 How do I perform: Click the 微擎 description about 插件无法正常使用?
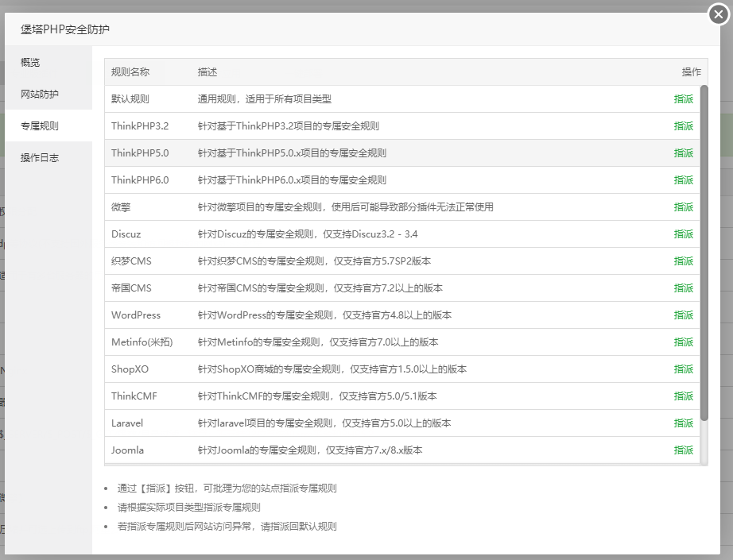[345, 207]
